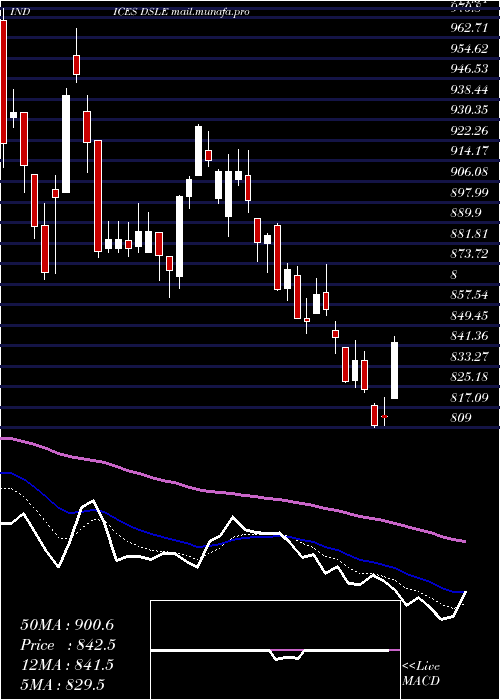This screenshot has width=500, height=700.
Task: Click the 938.44 price axis label
Action: pyautogui.click(x=469, y=89)
